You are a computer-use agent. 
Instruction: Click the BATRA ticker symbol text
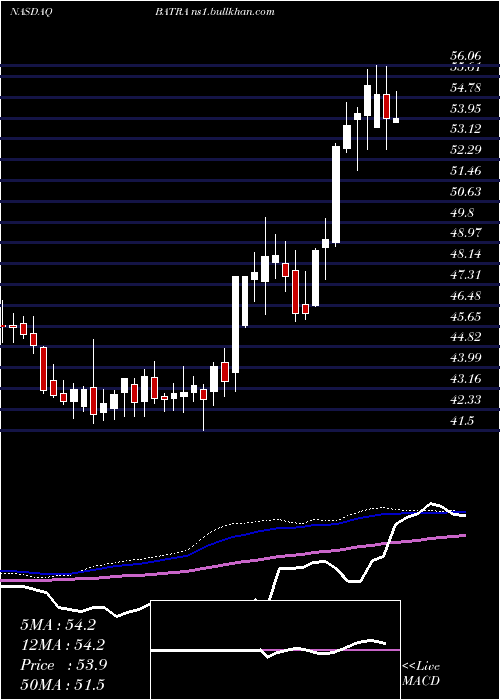[171, 12]
